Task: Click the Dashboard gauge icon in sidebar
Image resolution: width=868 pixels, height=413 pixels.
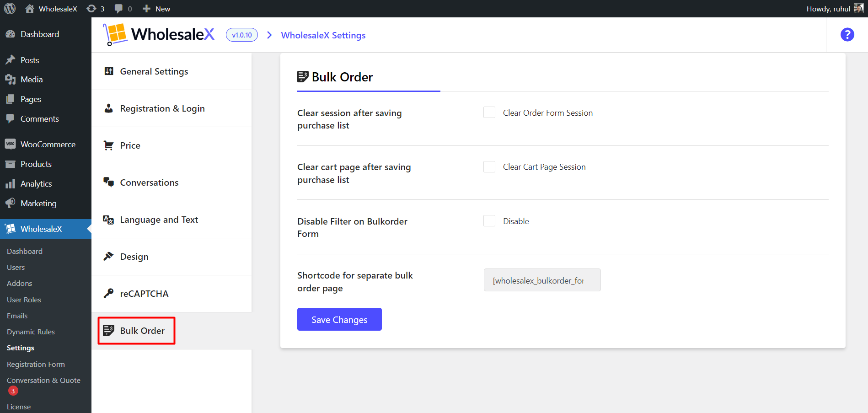Action: tap(10, 34)
